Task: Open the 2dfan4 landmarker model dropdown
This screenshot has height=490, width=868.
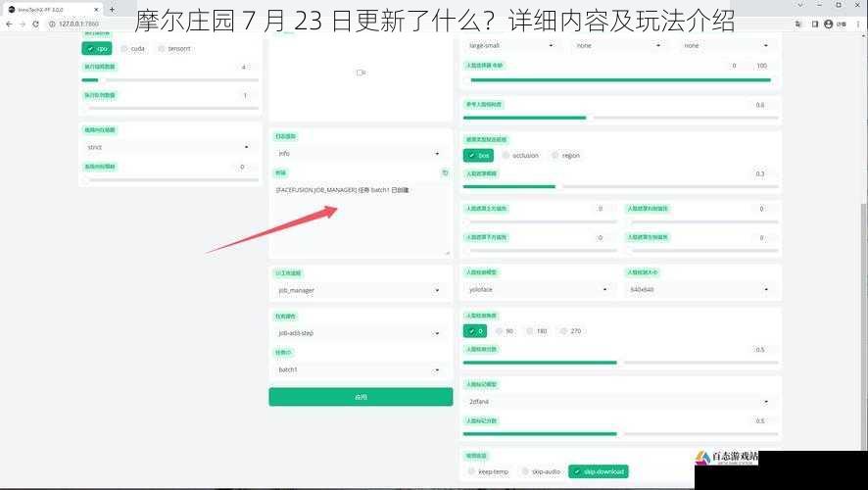Action: 620,402
